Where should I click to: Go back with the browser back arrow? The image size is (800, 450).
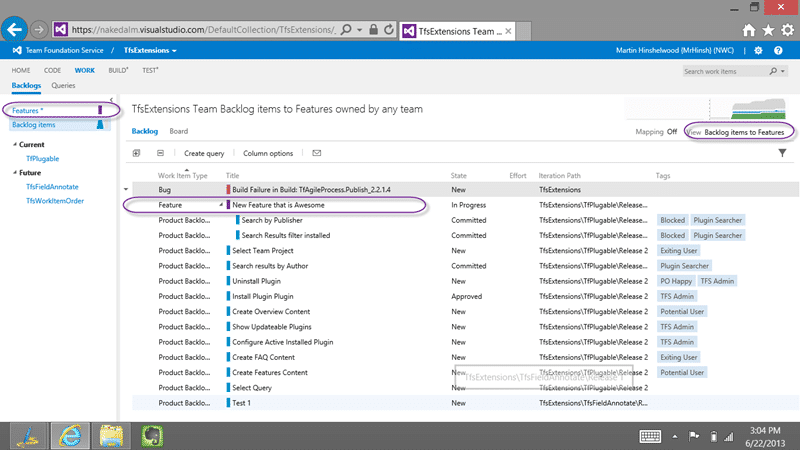[14, 30]
